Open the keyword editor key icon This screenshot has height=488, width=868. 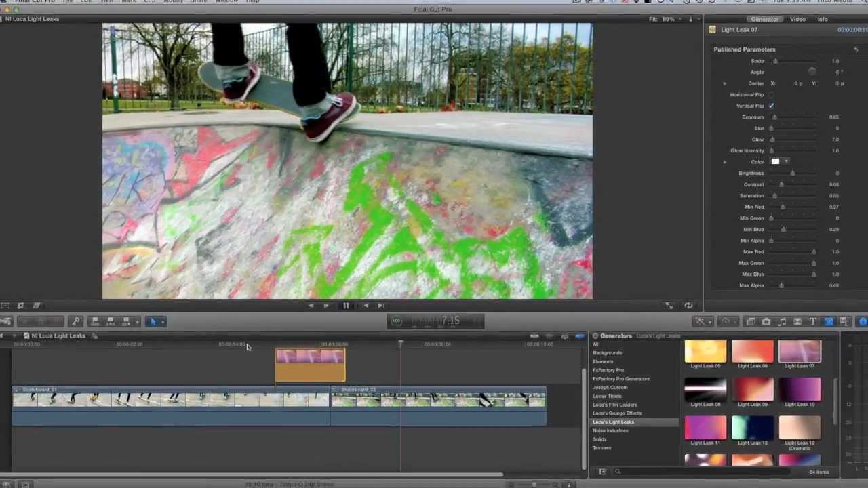(76, 322)
